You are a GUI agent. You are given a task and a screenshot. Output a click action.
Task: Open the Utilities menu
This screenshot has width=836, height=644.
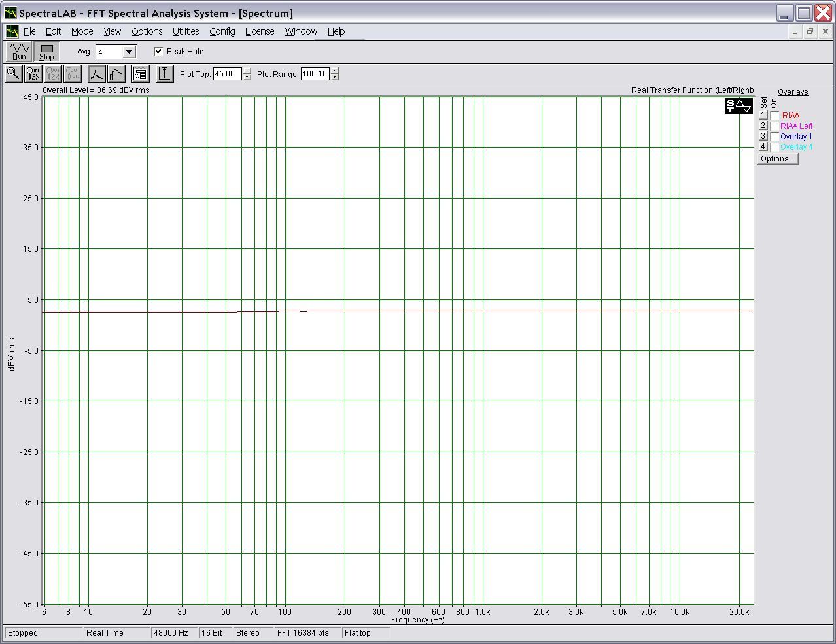(x=186, y=31)
